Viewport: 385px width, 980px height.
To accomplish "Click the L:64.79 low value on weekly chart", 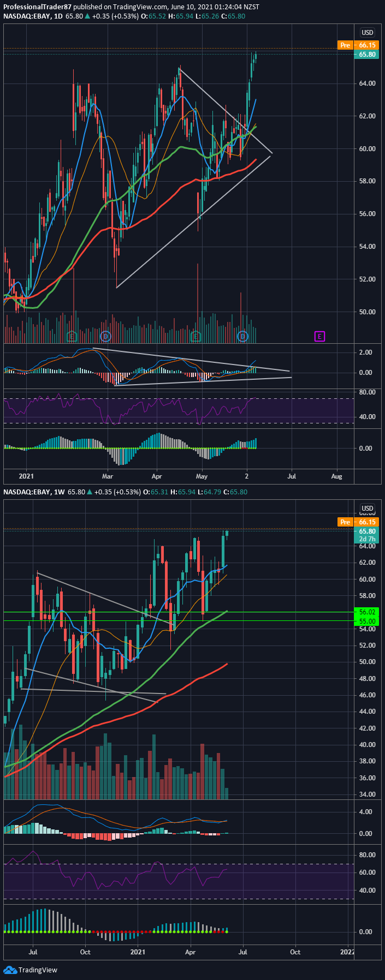I will point(209,492).
